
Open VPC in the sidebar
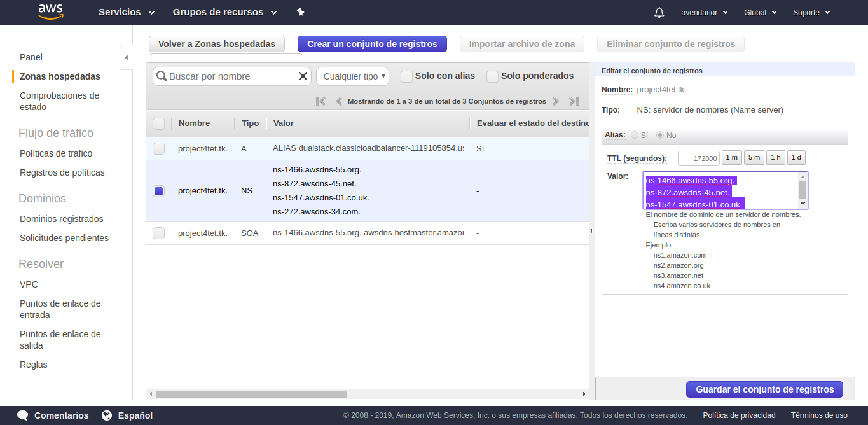tap(29, 284)
